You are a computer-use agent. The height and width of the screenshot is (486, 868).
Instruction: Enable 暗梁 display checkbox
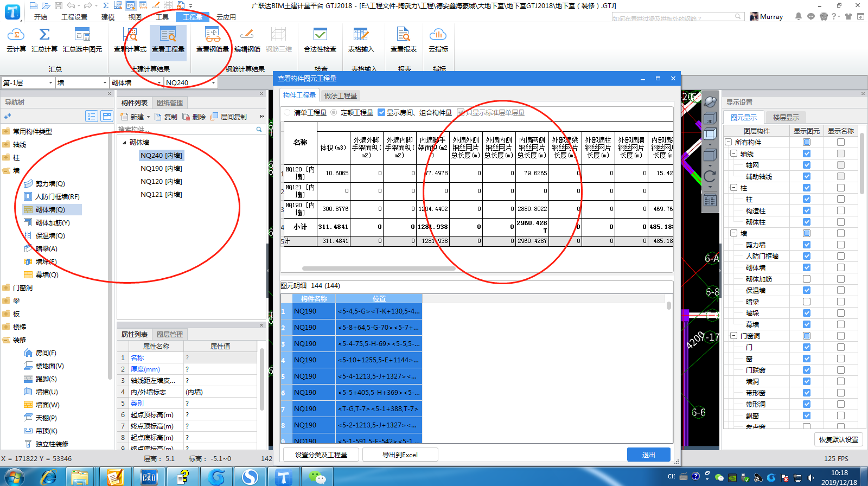point(807,302)
